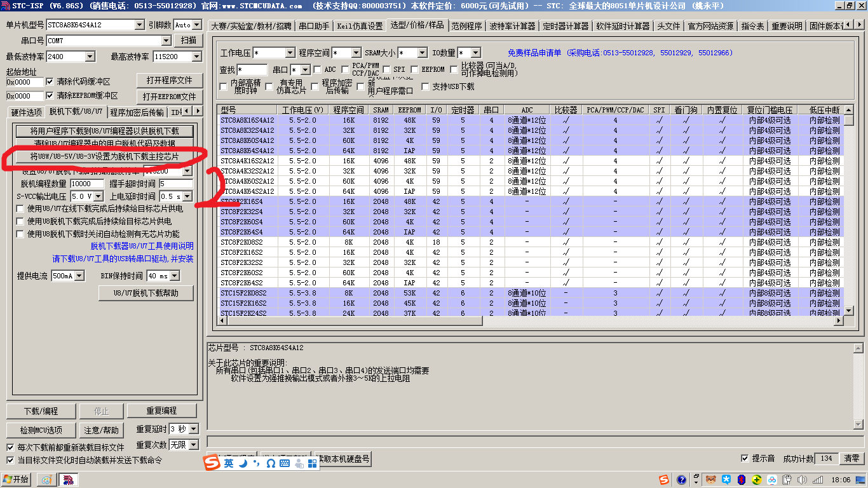The width and height of the screenshot is (868, 488).
Task: Click the user account icon on IME bar
Action: (299, 464)
